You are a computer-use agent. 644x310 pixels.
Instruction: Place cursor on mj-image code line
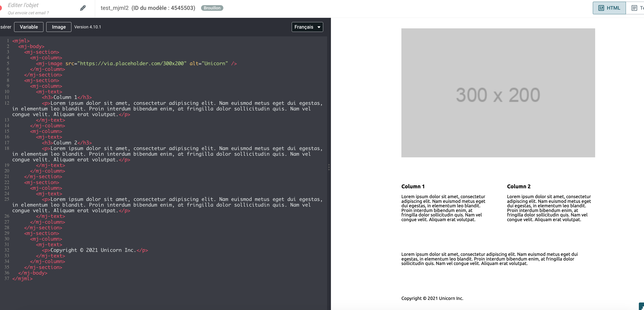pyautogui.click(x=136, y=63)
